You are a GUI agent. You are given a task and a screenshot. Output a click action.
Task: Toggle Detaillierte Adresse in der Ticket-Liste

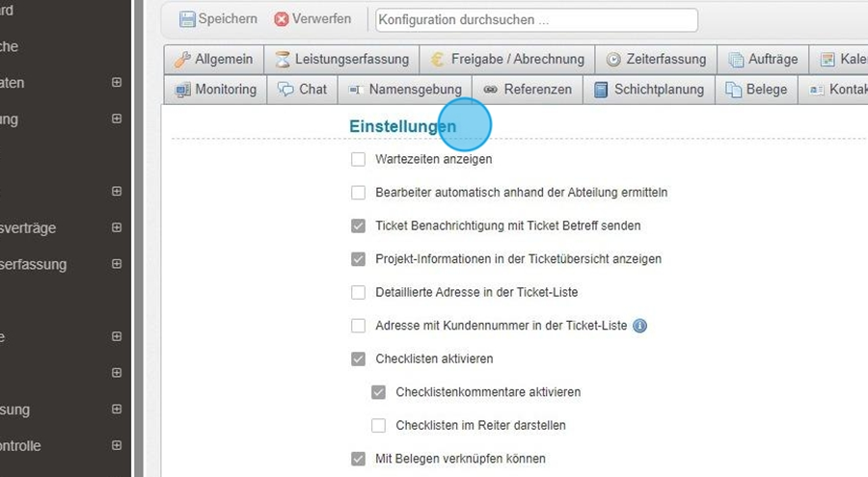(x=359, y=292)
